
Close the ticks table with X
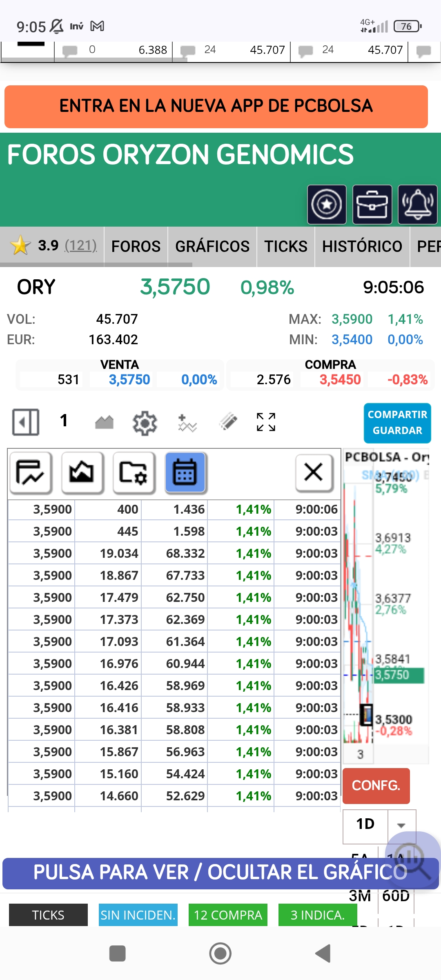313,472
